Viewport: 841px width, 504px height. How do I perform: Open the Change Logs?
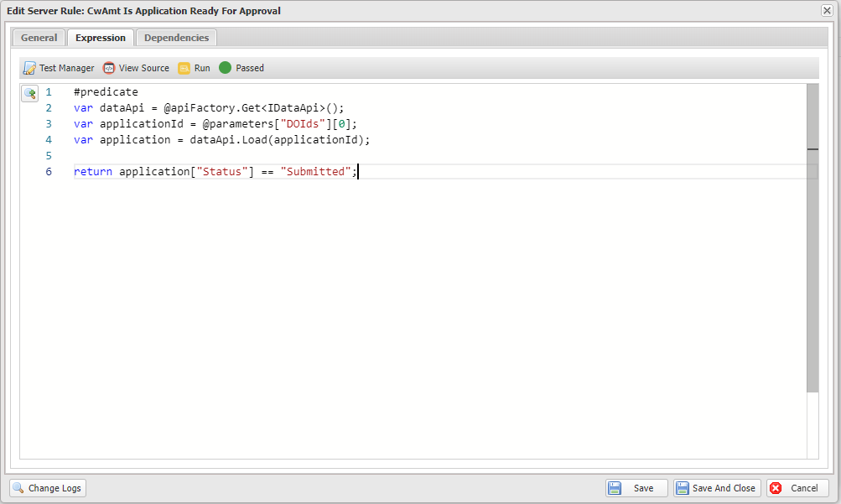[48, 488]
